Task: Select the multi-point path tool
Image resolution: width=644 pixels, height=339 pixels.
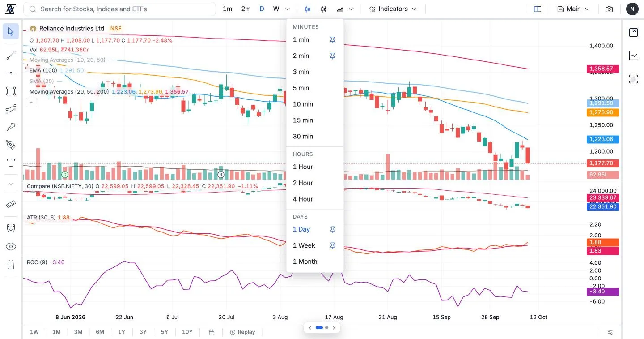Action: coord(11,109)
